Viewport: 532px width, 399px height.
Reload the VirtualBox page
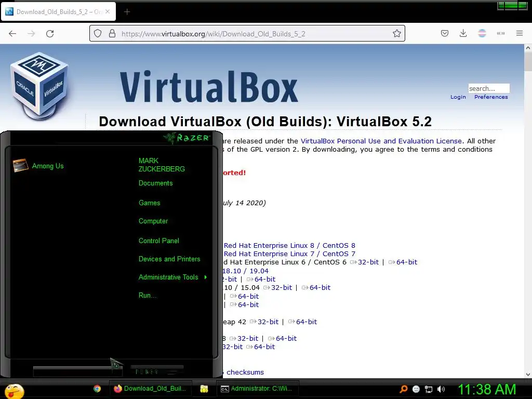click(x=50, y=34)
